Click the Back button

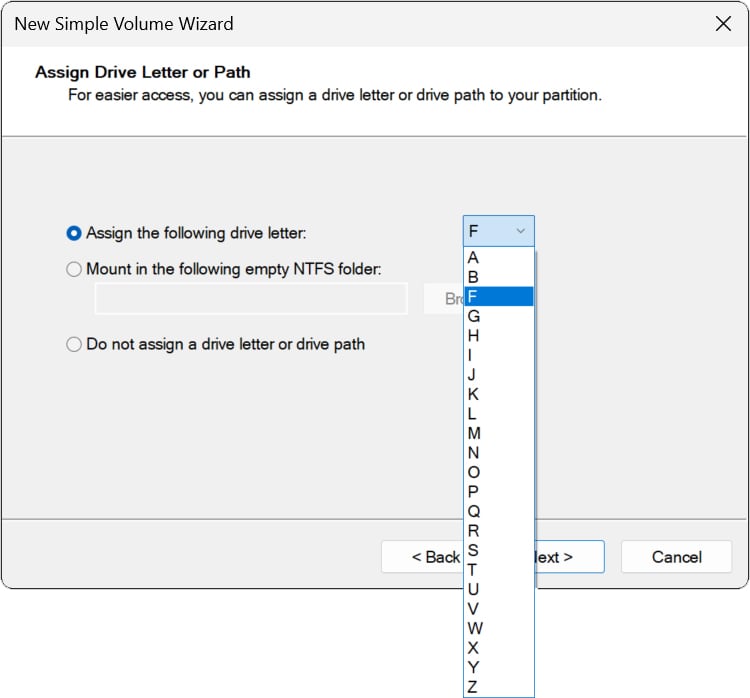(x=422, y=557)
